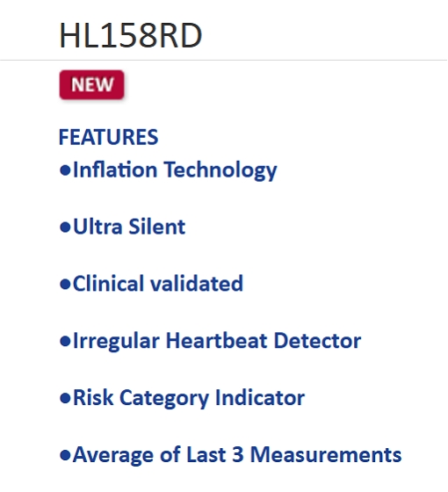Click the bullet before Risk Category Indicator
The image size is (448, 492).
[65, 398]
